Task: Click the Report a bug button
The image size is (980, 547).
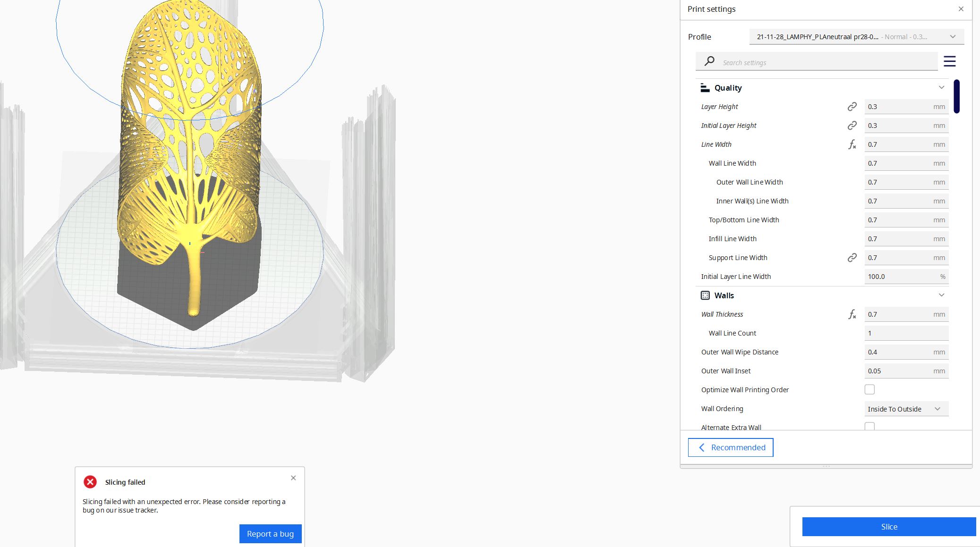Action: (270, 534)
